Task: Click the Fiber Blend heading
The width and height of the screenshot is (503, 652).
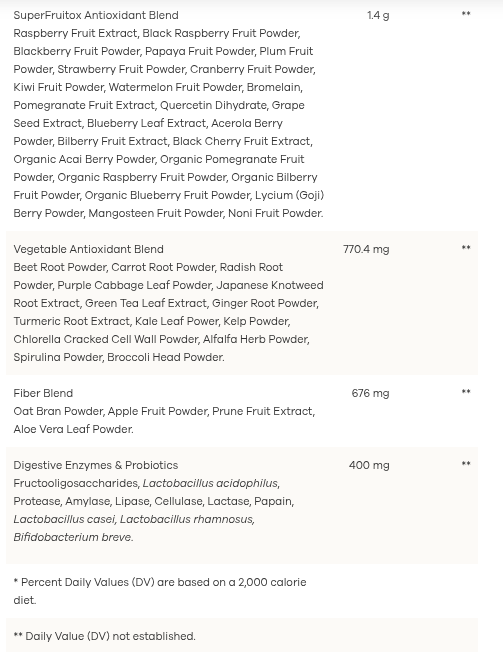Action: 43,393
